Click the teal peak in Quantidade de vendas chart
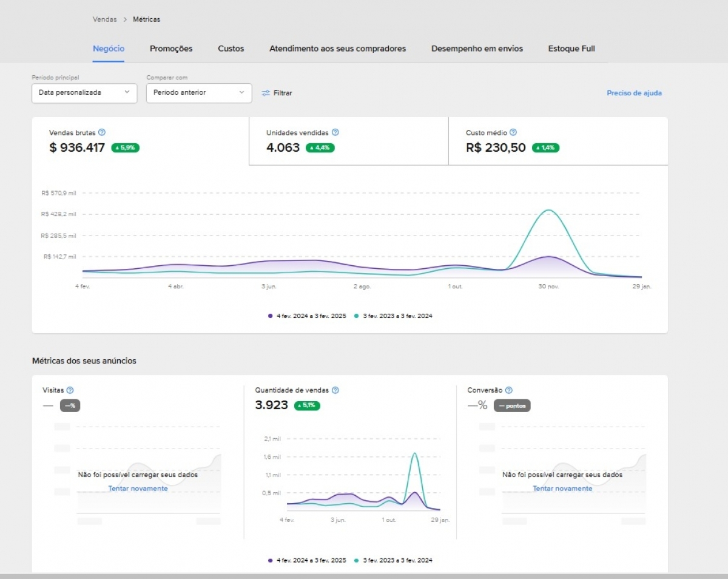 414,453
